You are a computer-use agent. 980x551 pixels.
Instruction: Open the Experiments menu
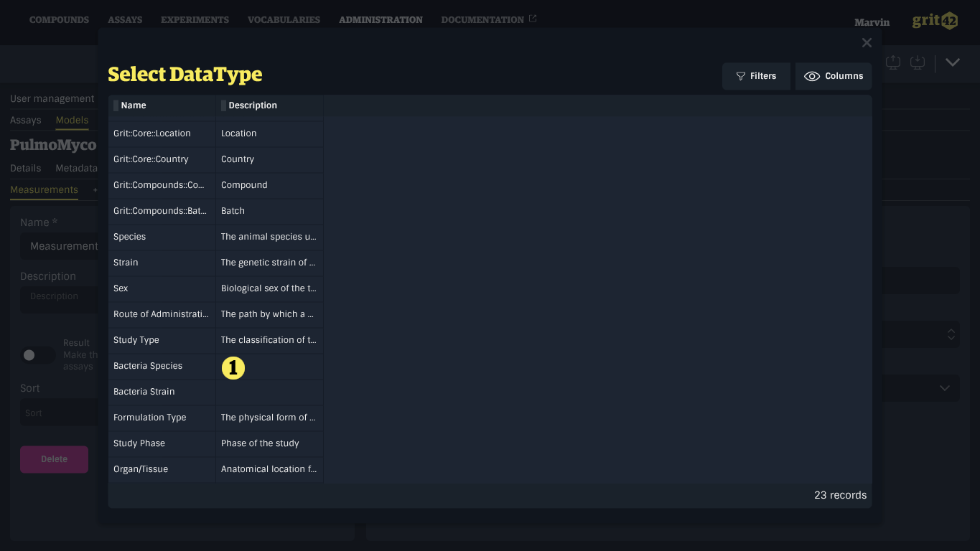195,19
